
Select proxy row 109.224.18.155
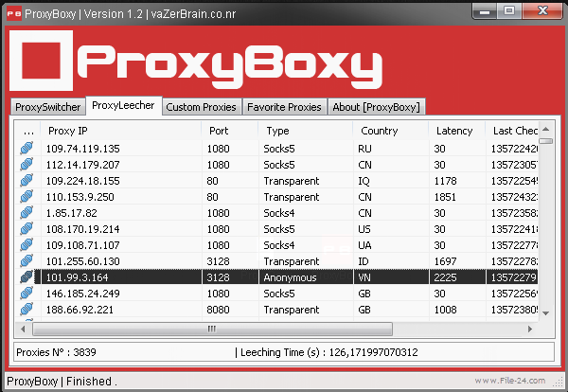click(276, 181)
